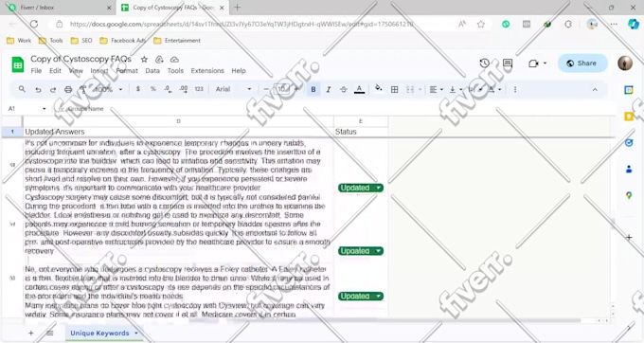The image size is (644, 343).
Task: Open all sheets list icon
Action: pyautogui.click(x=49, y=334)
